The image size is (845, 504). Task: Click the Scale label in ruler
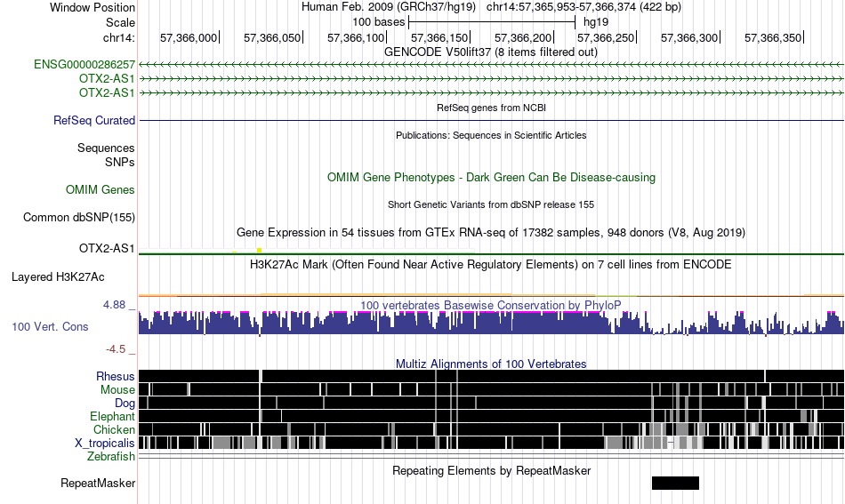click(121, 22)
